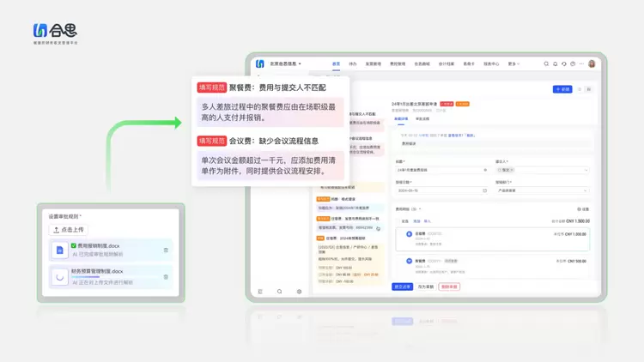644x362 pixels.
Task: Remove 财务预算管理制度.docx using trash icon
Action: pyautogui.click(x=166, y=277)
